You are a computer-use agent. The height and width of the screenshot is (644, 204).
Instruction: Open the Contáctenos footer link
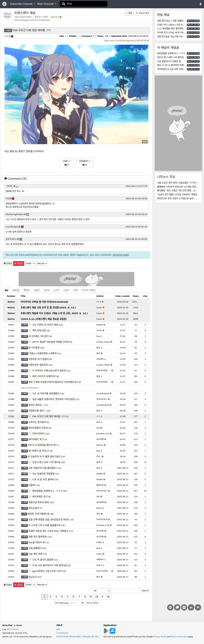pos(62,633)
